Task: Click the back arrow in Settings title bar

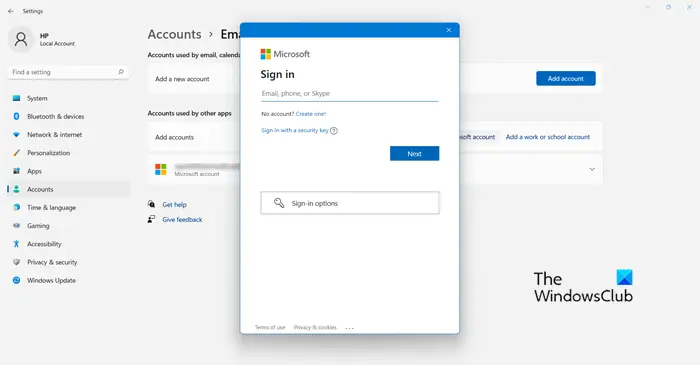Action: tap(11, 11)
